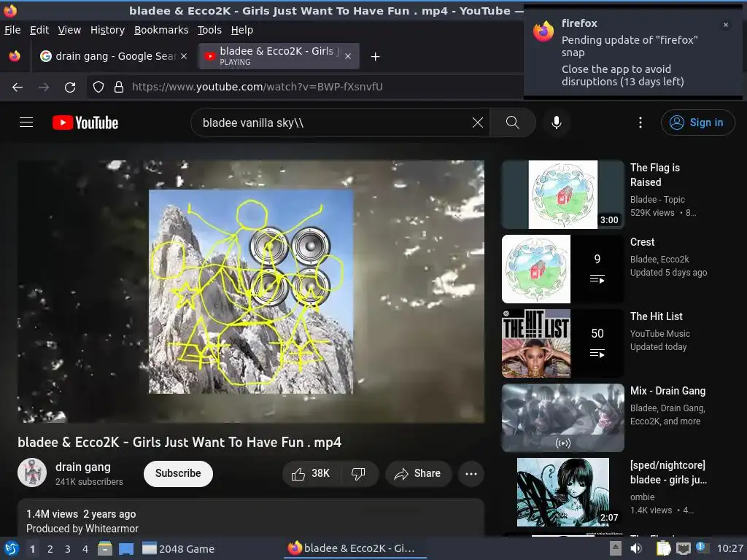The width and height of the screenshot is (747, 560).
Task: Open the Tools menu
Action: (x=209, y=30)
